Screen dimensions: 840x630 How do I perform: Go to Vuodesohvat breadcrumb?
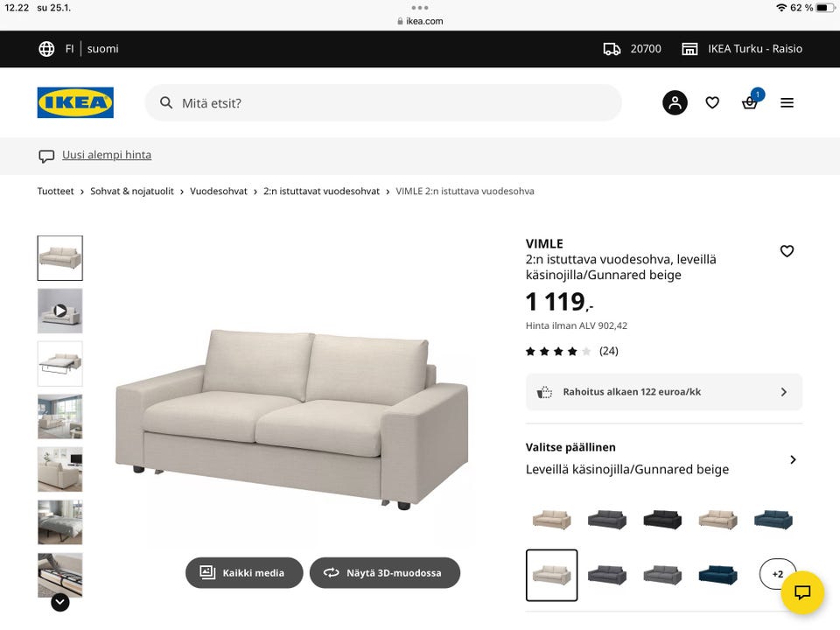[x=219, y=192]
